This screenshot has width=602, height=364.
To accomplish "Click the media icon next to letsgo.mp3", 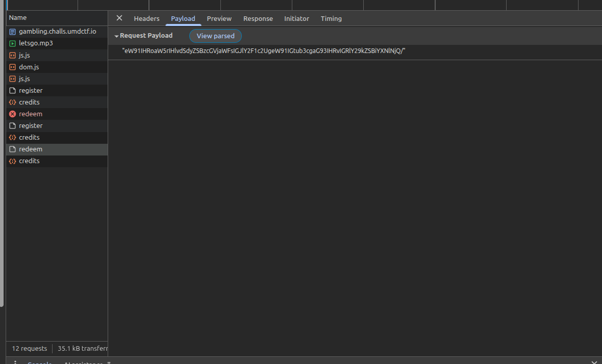I will [x=13, y=43].
